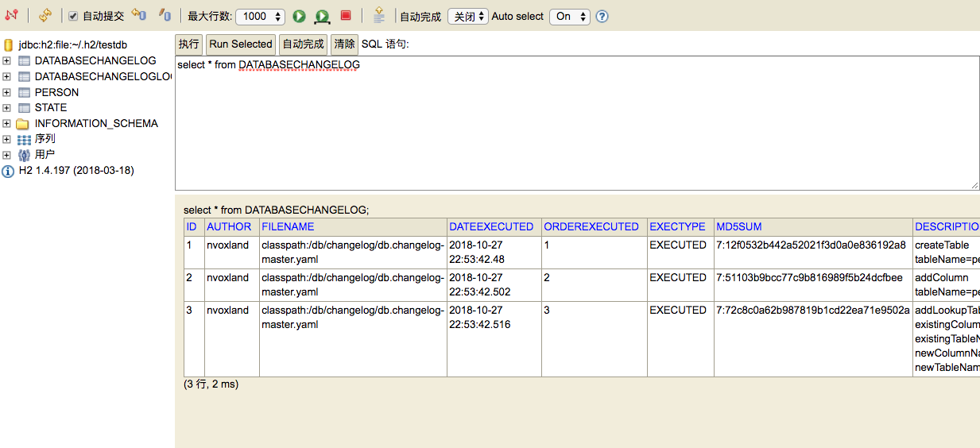Click the run selected toolbar icon
This screenshot has height=448, width=980.
[x=322, y=16]
